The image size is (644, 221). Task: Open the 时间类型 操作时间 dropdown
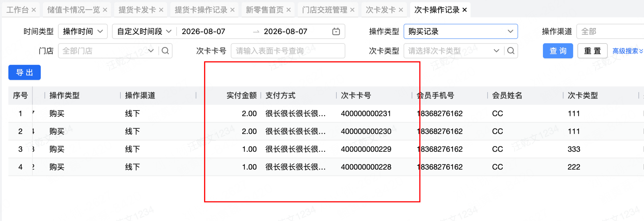coord(83,31)
